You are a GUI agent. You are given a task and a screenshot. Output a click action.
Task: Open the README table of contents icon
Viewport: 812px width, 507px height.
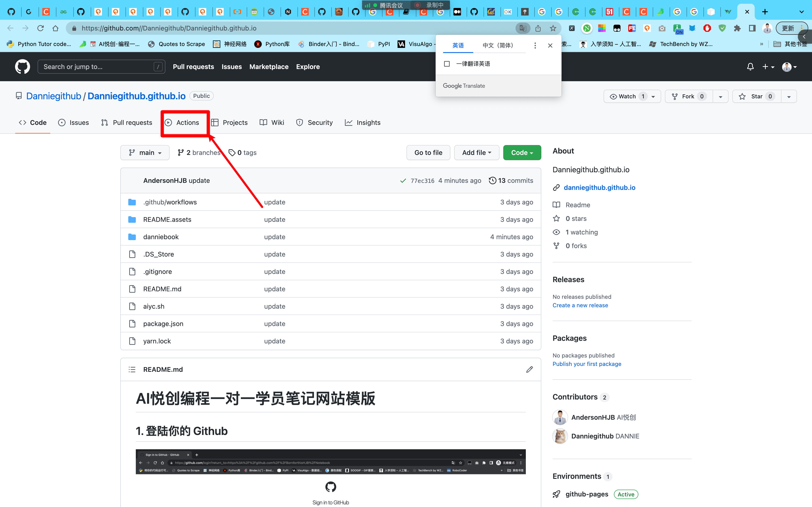click(132, 369)
